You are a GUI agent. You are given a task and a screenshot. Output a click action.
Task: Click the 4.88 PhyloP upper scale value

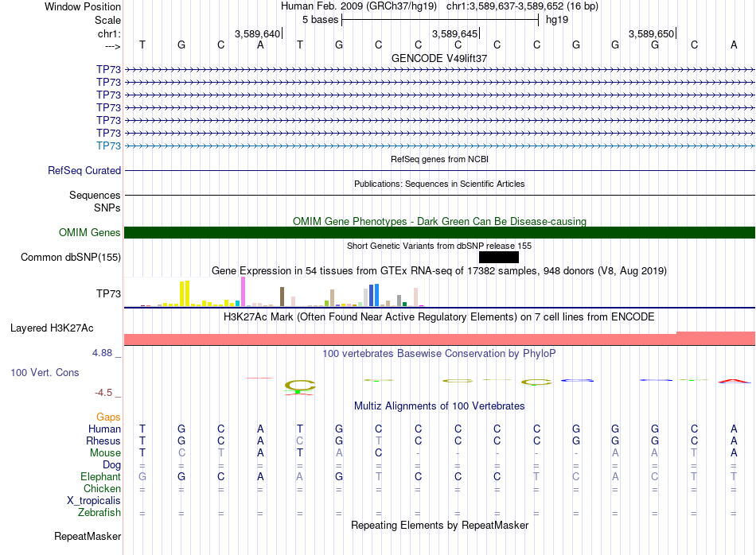click(102, 353)
